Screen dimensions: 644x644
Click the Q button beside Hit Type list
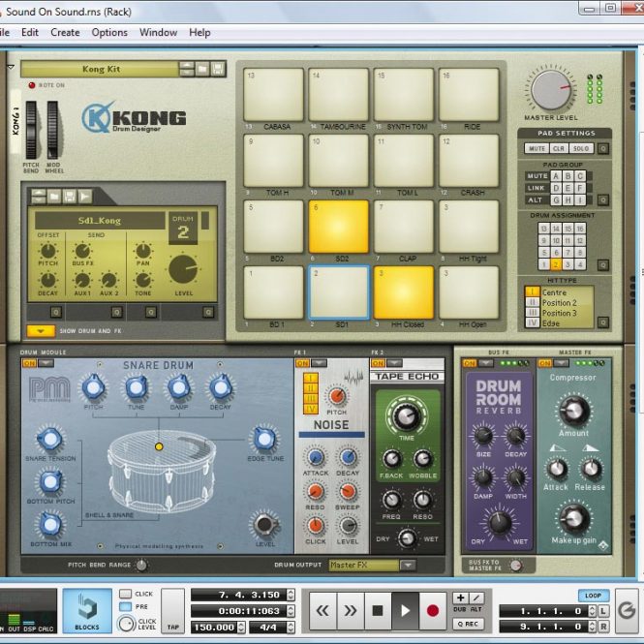coord(603,322)
